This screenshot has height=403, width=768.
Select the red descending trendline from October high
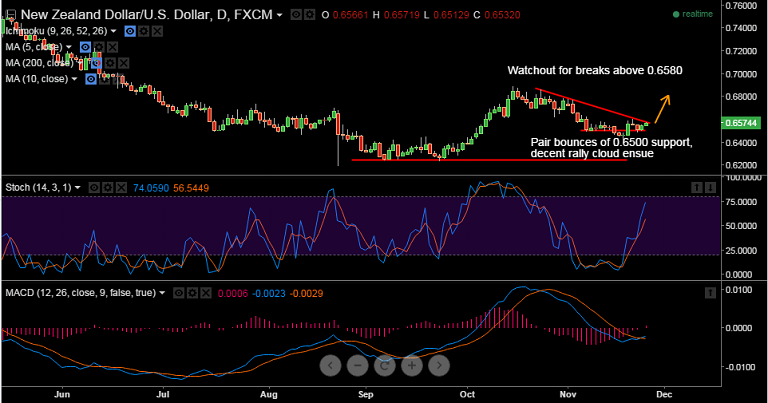tap(593, 106)
